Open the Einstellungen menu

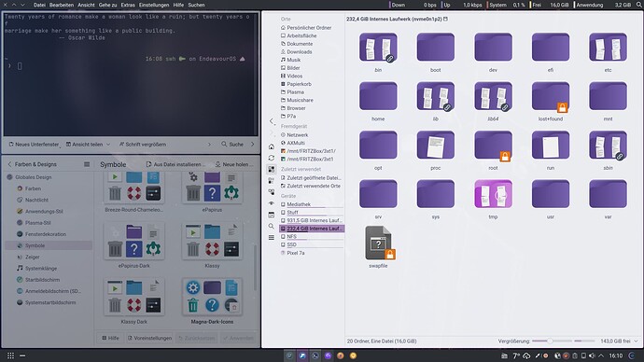pyautogui.click(x=154, y=5)
